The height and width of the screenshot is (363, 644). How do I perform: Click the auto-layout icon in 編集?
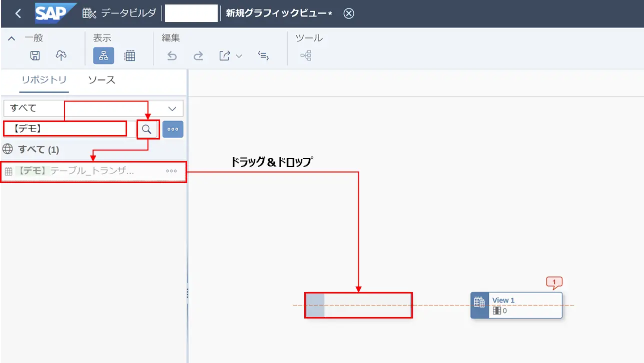coord(264,56)
